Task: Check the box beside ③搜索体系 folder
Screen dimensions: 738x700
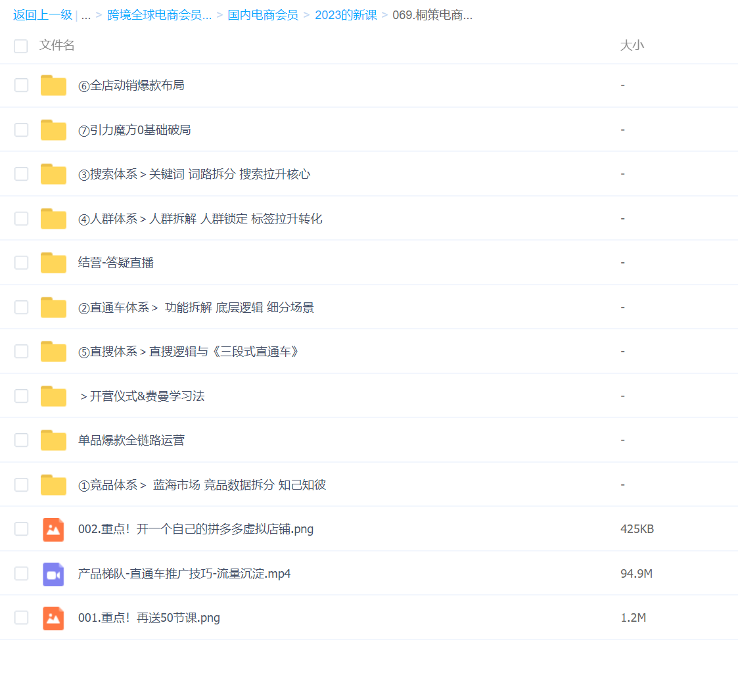Action: pos(20,174)
